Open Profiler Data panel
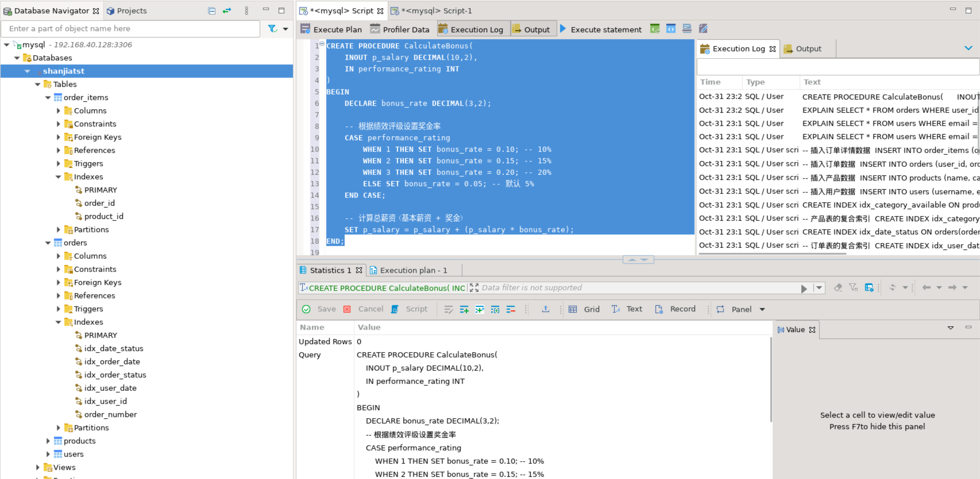The width and height of the screenshot is (980, 479). coord(399,29)
